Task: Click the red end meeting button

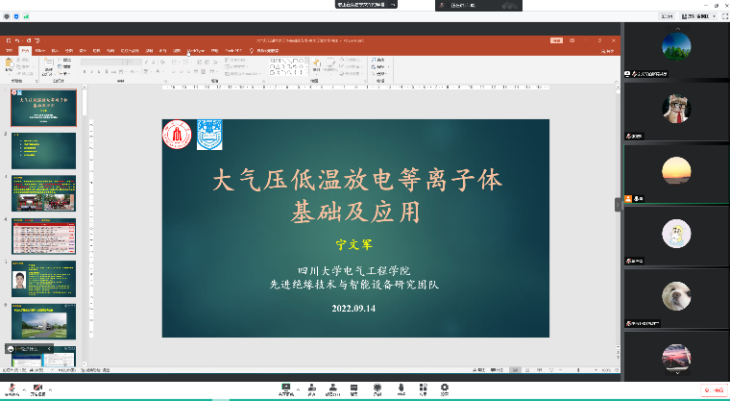Action: click(713, 389)
